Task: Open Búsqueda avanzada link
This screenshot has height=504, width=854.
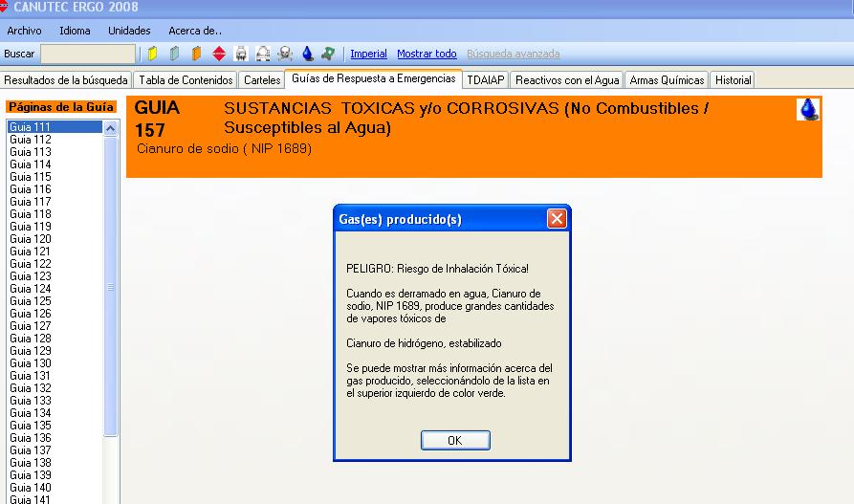Action: tap(513, 54)
